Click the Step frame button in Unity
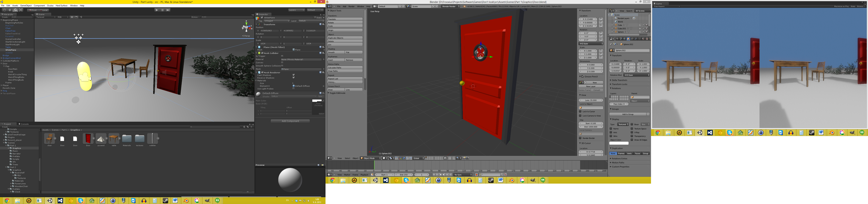 (x=168, y=10)
